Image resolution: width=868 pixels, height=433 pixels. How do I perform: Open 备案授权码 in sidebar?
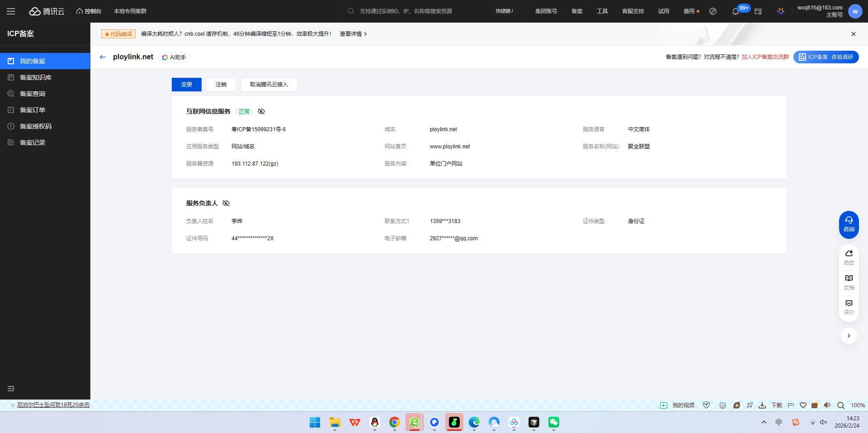pyautogui.click(x=45, y=126)
